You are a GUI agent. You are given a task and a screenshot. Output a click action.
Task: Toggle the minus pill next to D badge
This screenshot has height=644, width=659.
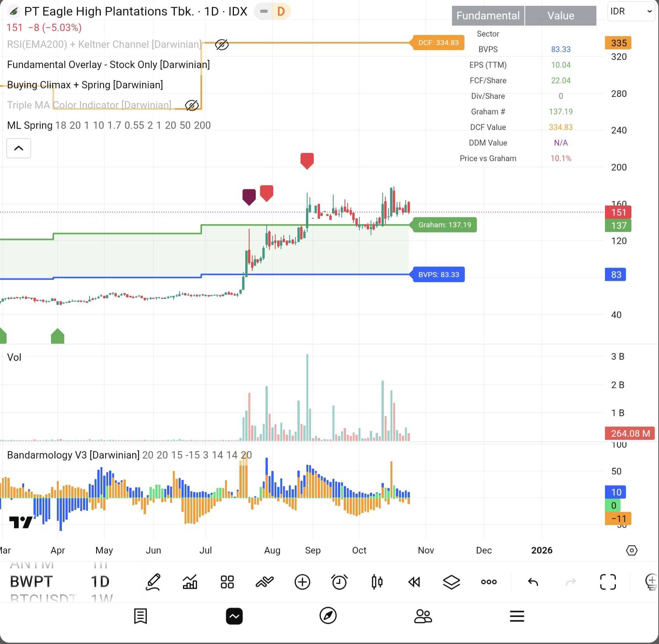tap(264, 11)
